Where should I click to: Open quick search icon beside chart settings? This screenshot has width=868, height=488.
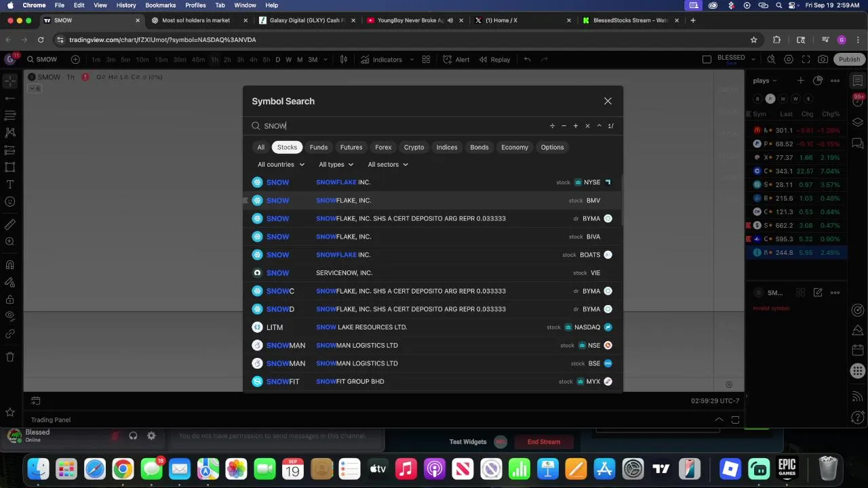[x=772, y=60]
